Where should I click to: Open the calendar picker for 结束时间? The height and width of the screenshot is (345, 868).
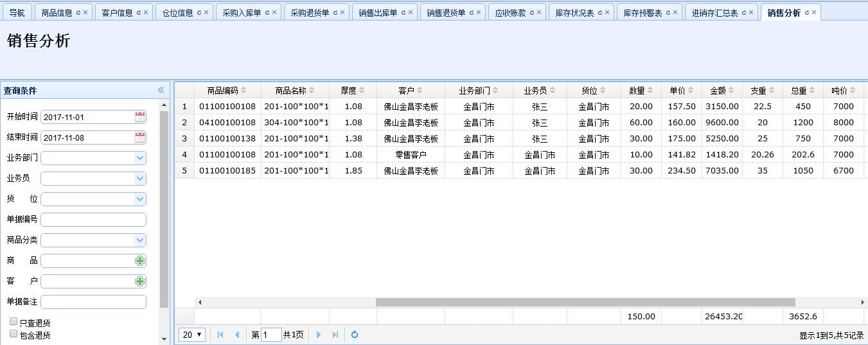pos(140,137)
